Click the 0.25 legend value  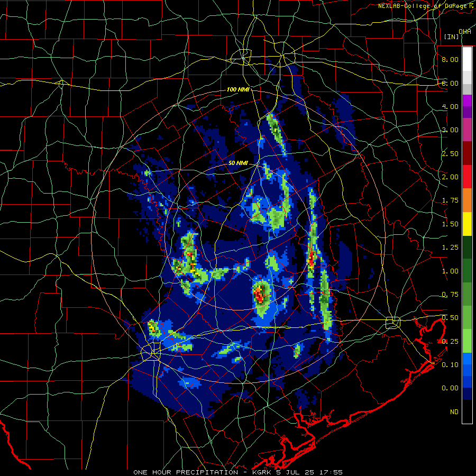pyautogui.click(x=450, y=342)
